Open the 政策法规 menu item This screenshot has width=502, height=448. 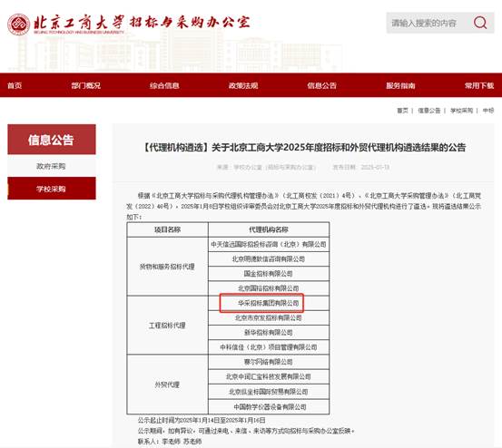point(243,85)
